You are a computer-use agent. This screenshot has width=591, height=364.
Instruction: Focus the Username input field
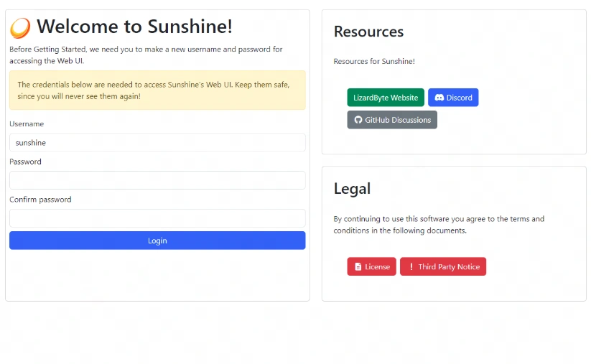click(157, 142)
